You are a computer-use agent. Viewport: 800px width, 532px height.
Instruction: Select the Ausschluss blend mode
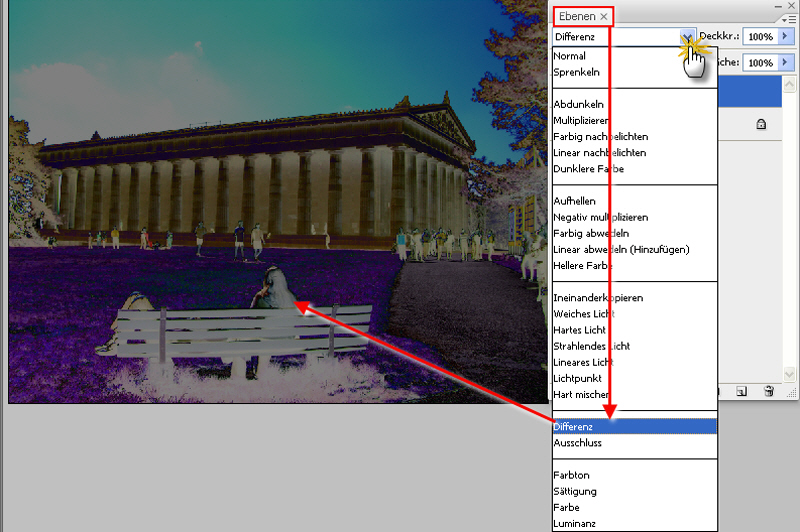(578, 442)
